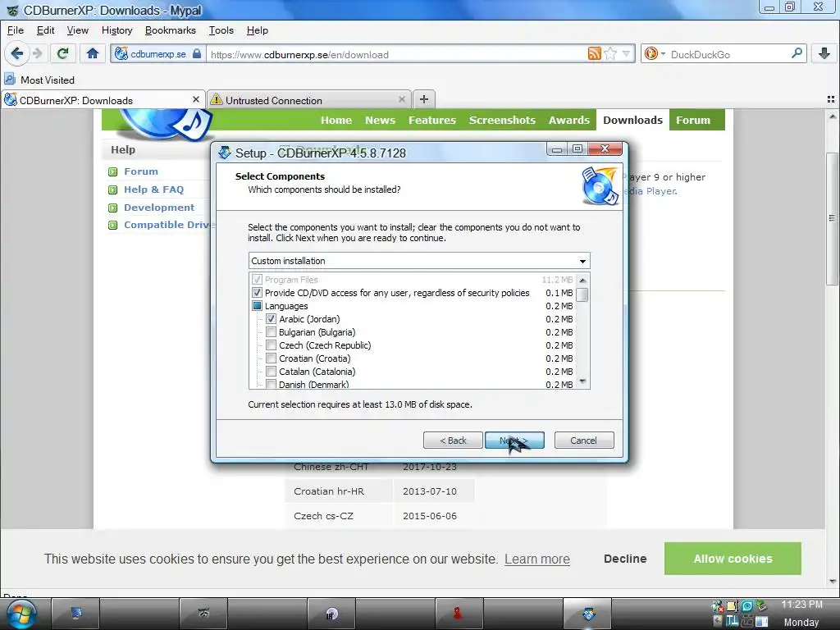Click the taskbar clock showing 11:23 PM

801,605
